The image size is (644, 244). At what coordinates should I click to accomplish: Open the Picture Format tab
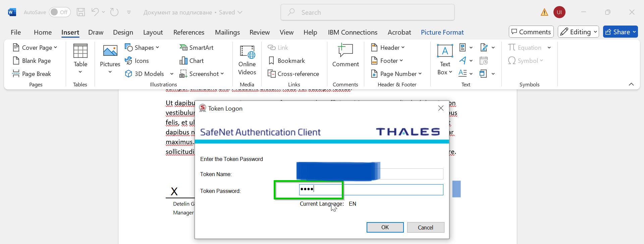pyautogui.click(x=442, y=32)
